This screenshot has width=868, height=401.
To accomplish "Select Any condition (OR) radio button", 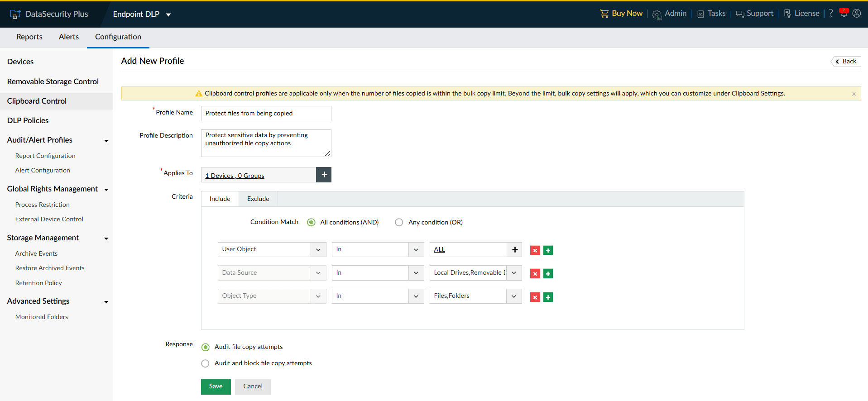I will coord(399,222).
